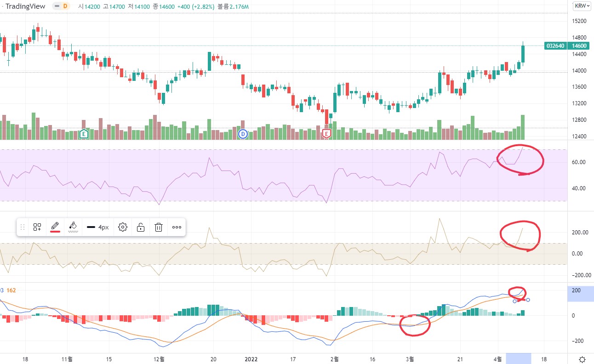Grab the dotted handle of the drawing toolbar
The height and width of the screenshot is (364, 594).
coord(23,227)
